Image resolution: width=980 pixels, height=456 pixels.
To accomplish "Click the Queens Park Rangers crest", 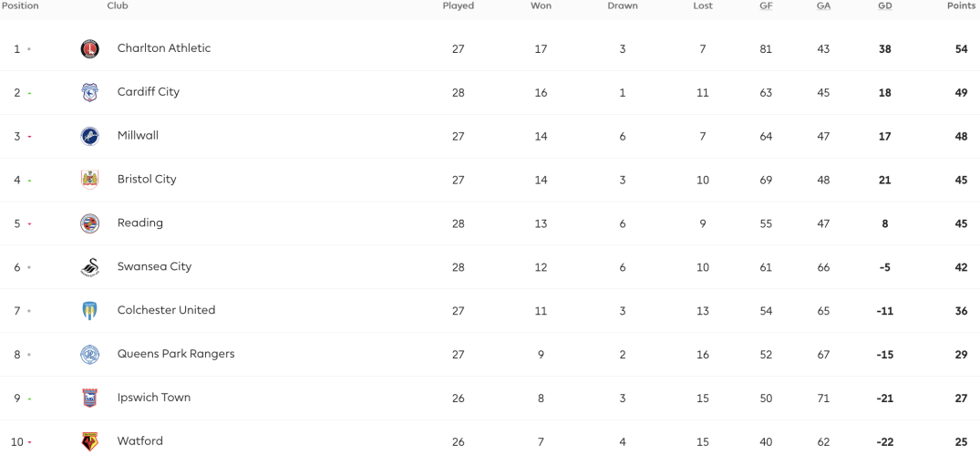I will tap(90, 355).
